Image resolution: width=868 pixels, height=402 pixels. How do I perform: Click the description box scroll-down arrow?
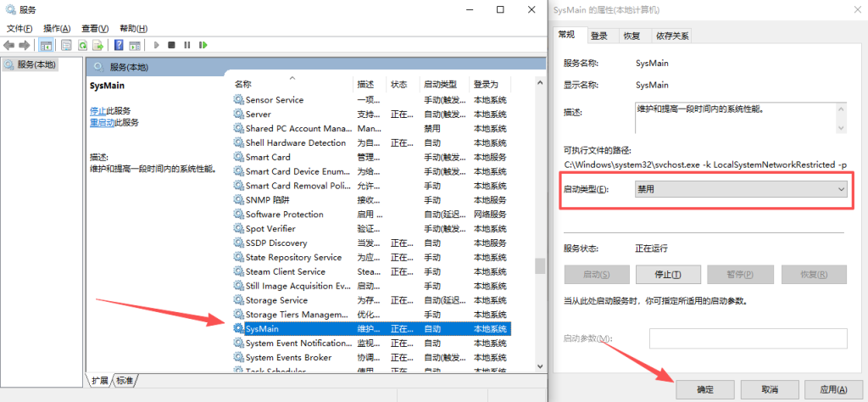point(840,127)
